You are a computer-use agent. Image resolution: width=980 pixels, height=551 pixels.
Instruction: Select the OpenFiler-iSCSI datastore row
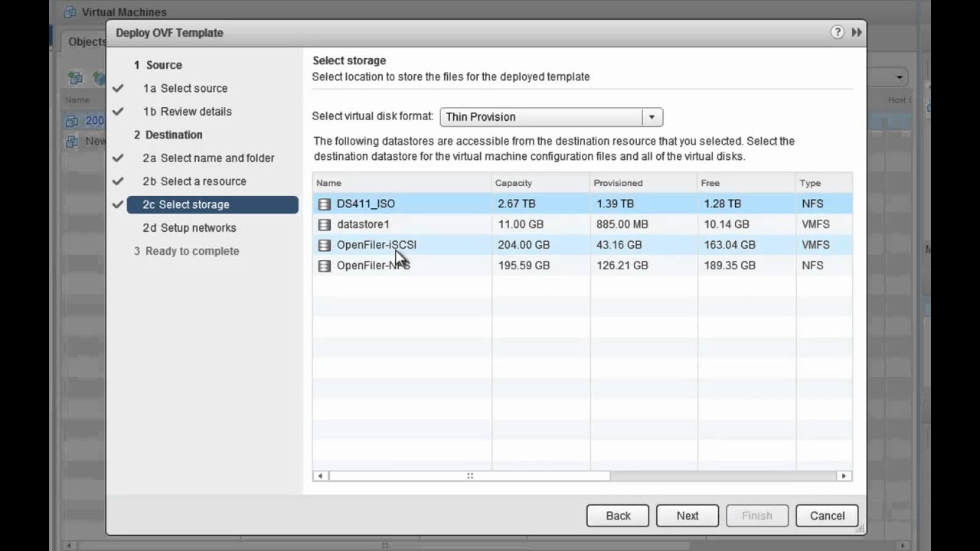point(583,245)
